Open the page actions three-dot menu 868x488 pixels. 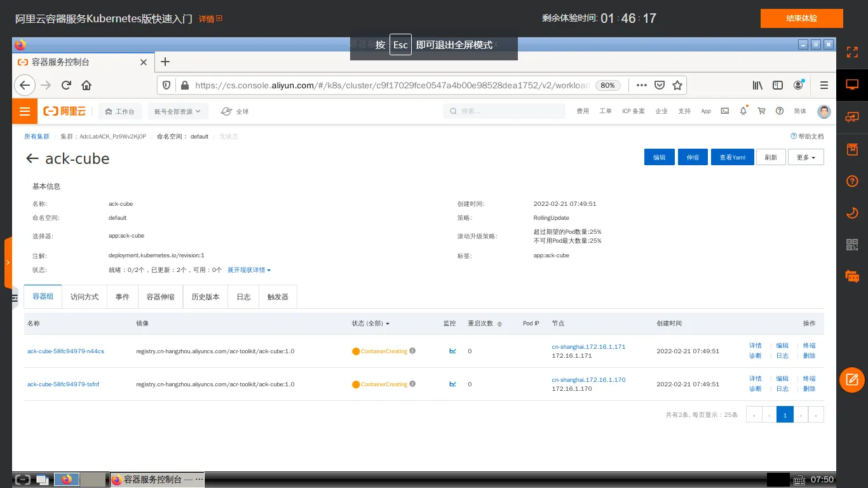642,85
